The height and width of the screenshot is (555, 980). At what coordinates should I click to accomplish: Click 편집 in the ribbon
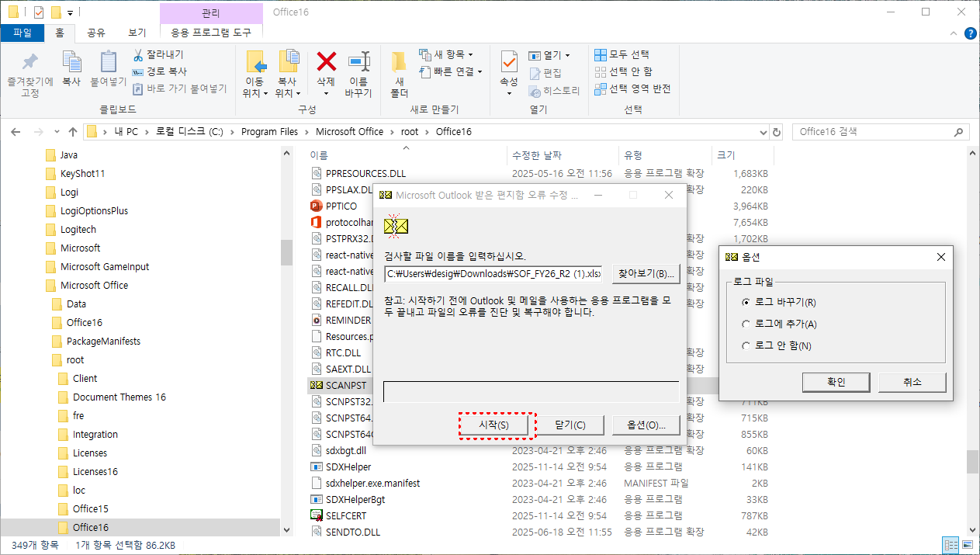tap(545, 72)
